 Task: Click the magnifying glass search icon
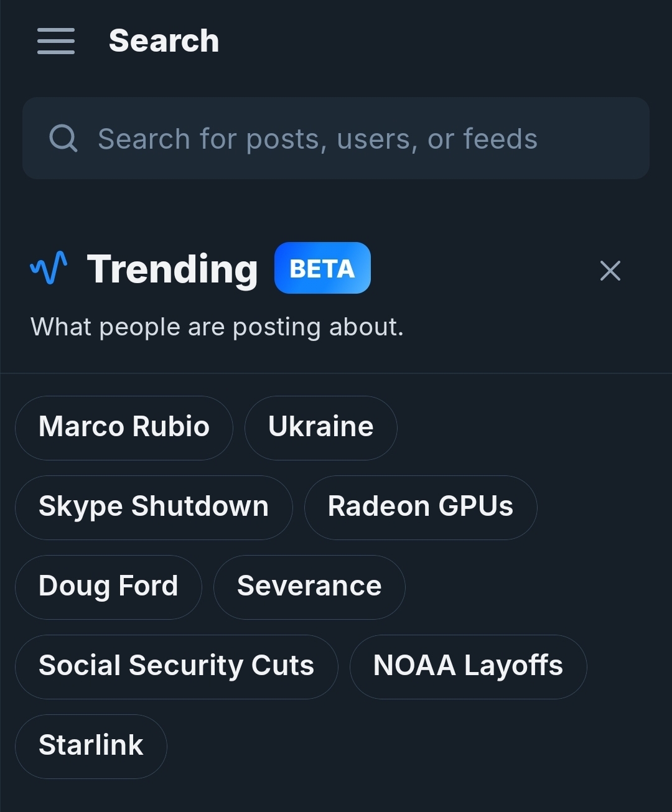pos(63,138)
